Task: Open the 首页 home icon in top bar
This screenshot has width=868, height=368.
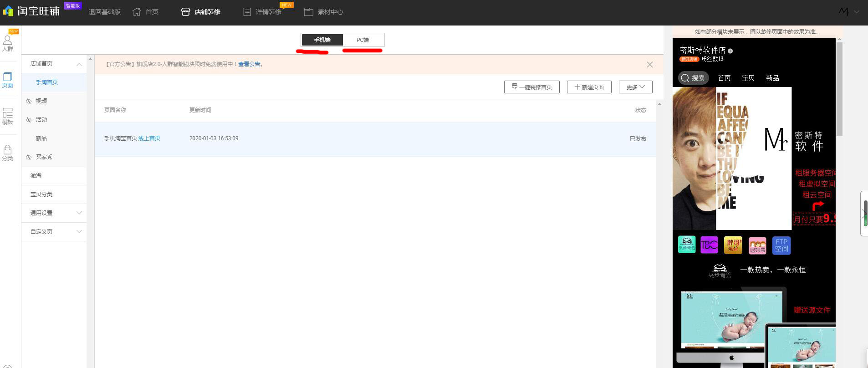Action: [x=137, y=12]
